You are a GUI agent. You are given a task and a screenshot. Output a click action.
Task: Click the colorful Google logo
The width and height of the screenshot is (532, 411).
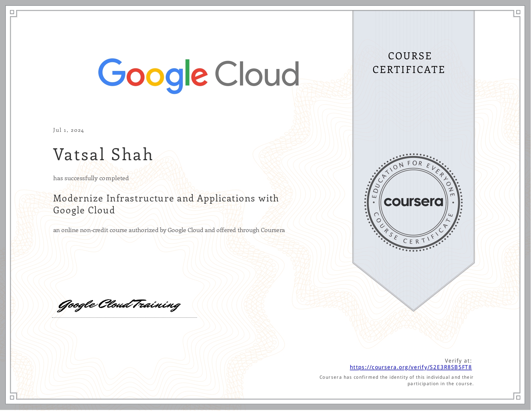pos(153,75)
